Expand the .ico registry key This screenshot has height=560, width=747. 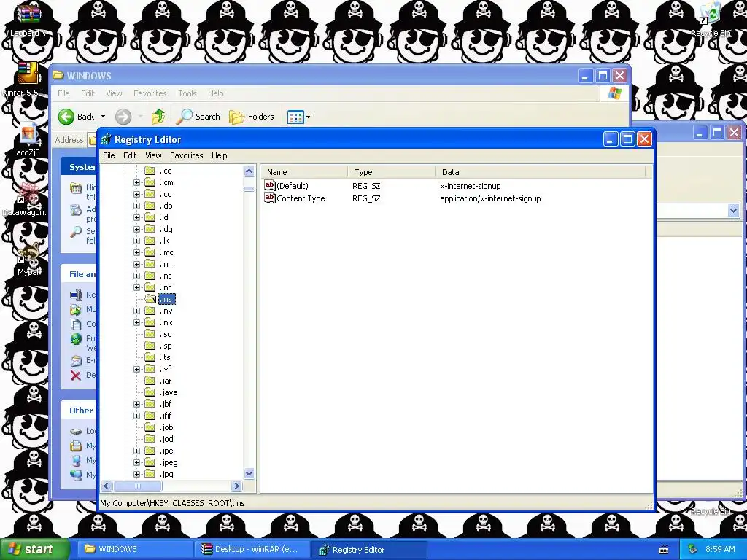(136, 194)
